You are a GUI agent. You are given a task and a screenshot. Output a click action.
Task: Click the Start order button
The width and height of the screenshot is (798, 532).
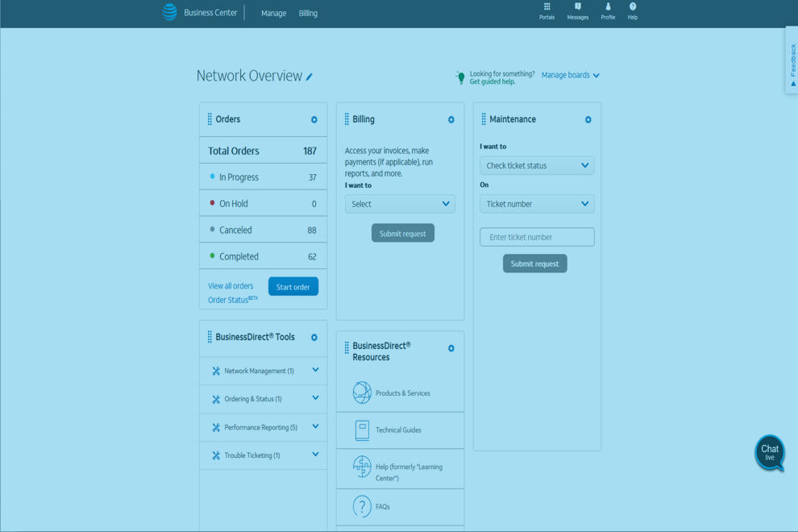[293, 287]
